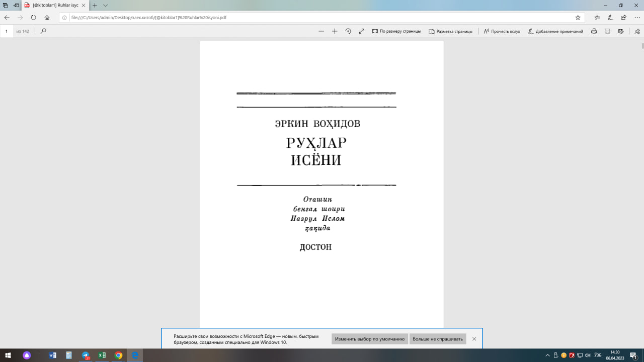The image size is (644, 362).
Task: Print the PDF document
Action: click(594, 31)
